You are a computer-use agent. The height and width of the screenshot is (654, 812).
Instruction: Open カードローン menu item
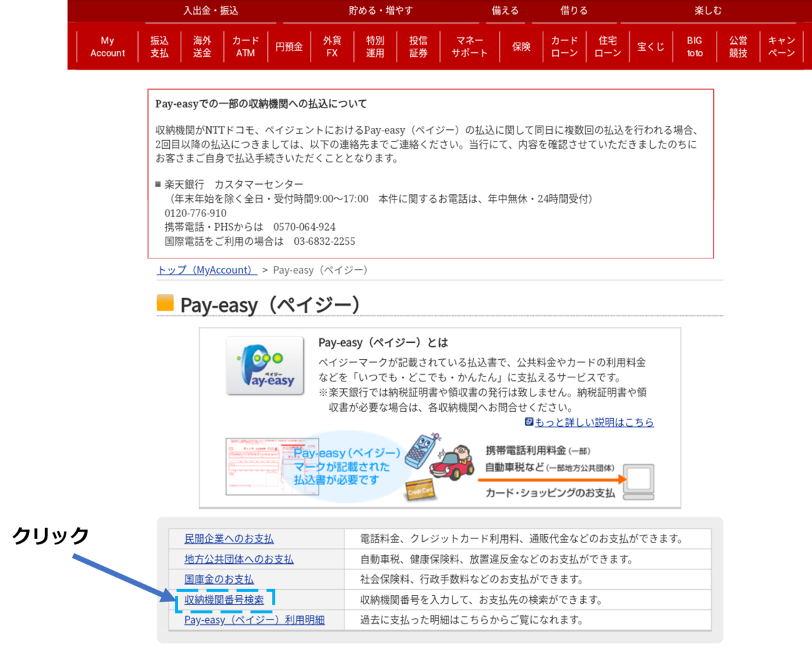click(x=564, y=47)
